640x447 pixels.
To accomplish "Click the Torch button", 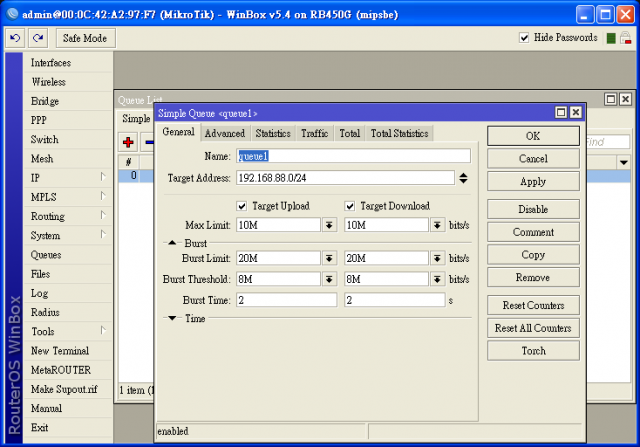I will (533, 351).
